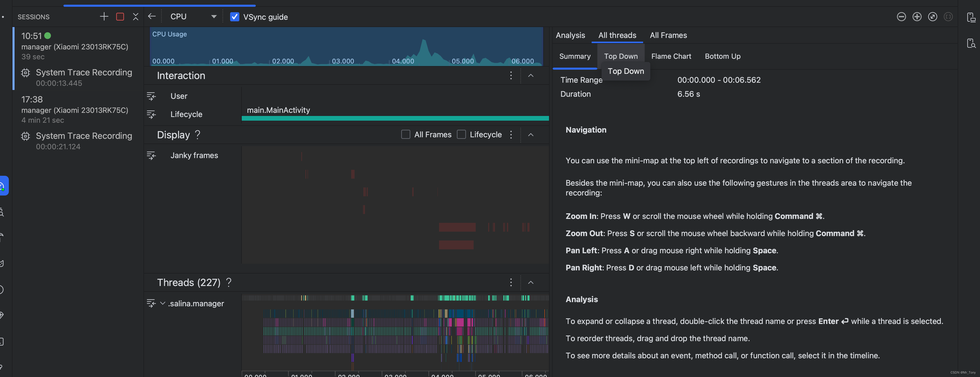980x377 pixels.
Task: Enable the Lifecycle checkbox in Display
Action: tap(461, 135)
